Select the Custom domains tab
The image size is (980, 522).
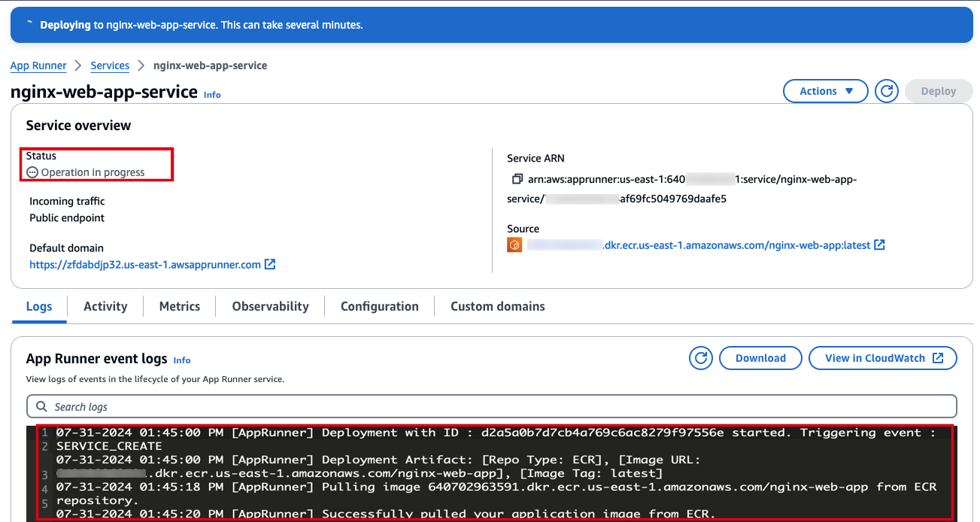[497, 306]
